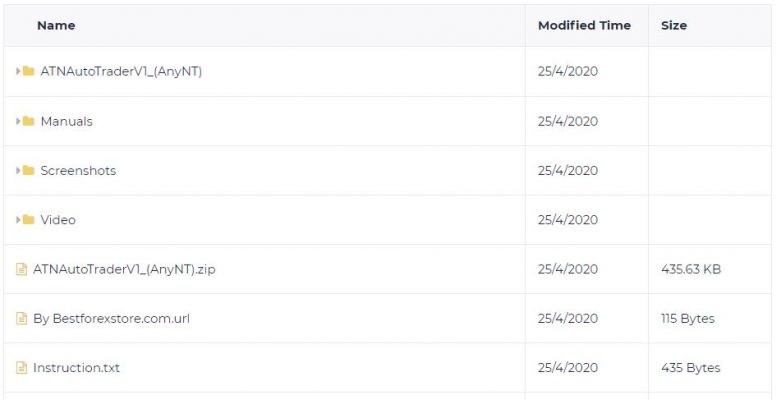Sort by the Size column header
Image resolution: width=781 pixels, height=400 pixels.
click(674, 25)
